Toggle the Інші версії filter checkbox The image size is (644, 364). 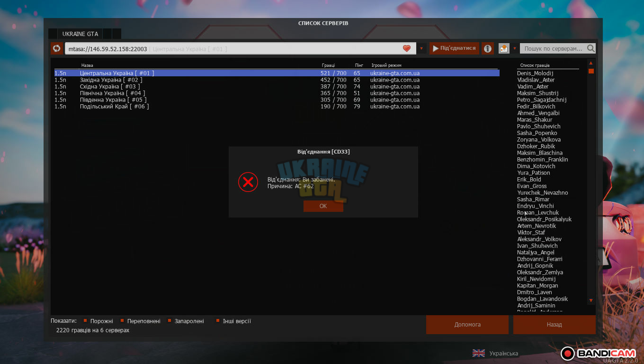pos(218,321)
